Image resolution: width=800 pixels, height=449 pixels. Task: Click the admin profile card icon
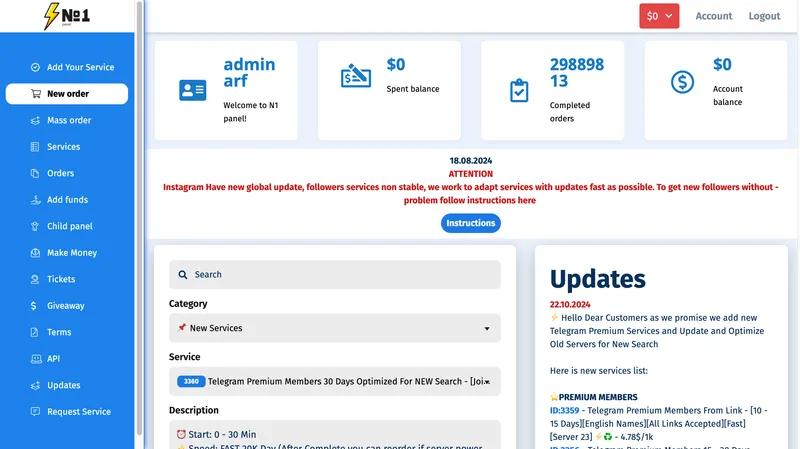pyautogui.click(x=192, y=90)
